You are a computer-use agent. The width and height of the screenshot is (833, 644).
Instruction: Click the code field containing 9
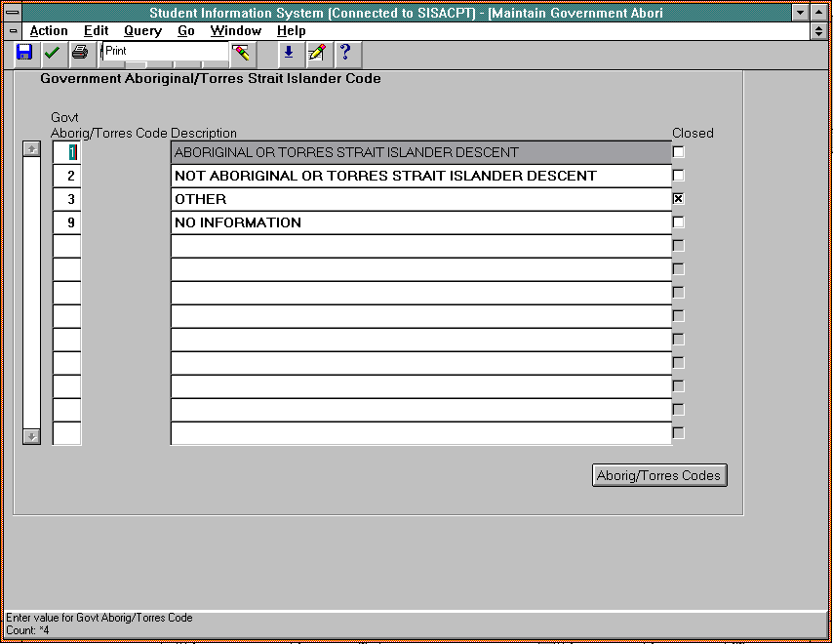coord(67,222)
